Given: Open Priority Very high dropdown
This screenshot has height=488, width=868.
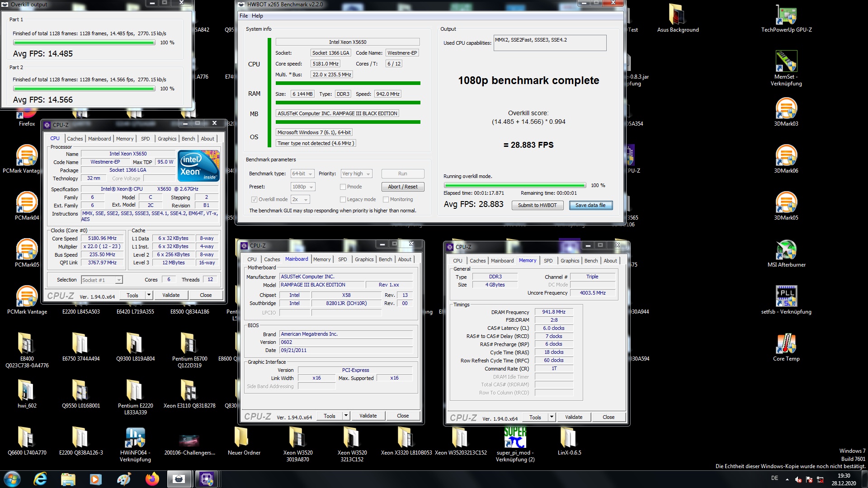Looking at the screenshot, I should [356, 174].
